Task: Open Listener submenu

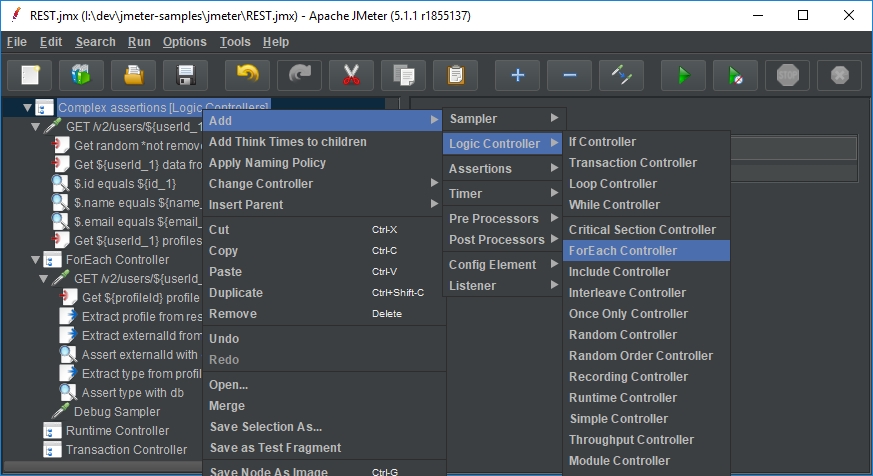Action: [504, 286]
